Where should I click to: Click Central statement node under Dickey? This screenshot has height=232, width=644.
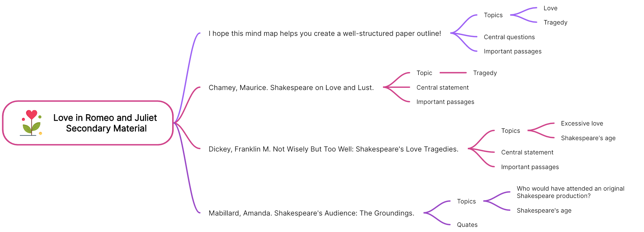tap(527, 152)
